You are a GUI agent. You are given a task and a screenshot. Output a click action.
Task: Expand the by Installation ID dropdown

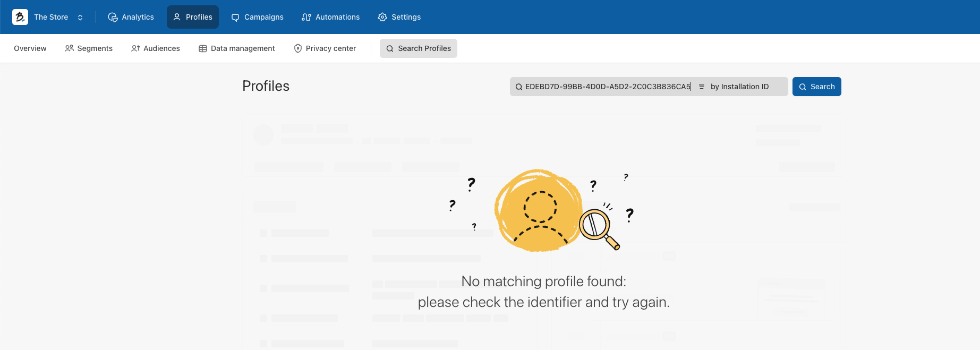[x=739, y=87]
